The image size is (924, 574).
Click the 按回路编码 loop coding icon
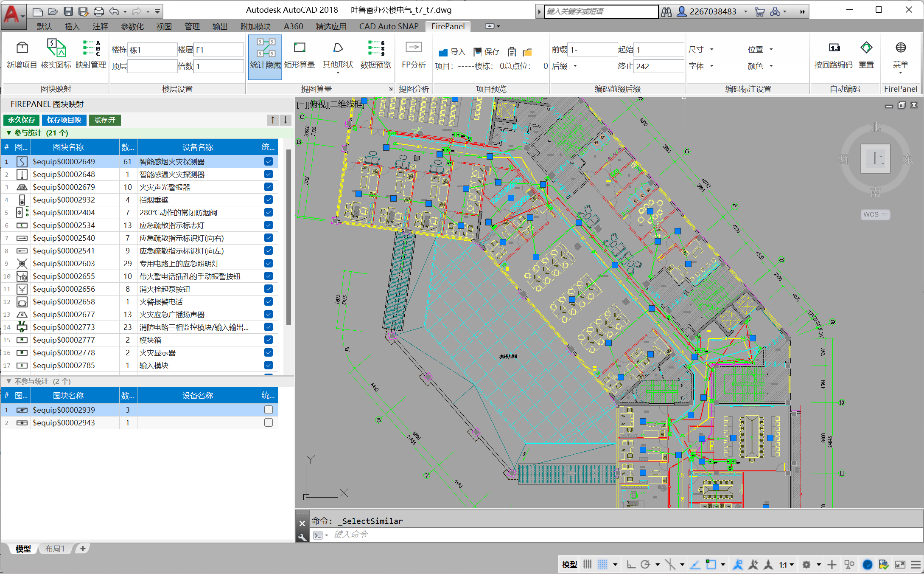coord(834,55)
